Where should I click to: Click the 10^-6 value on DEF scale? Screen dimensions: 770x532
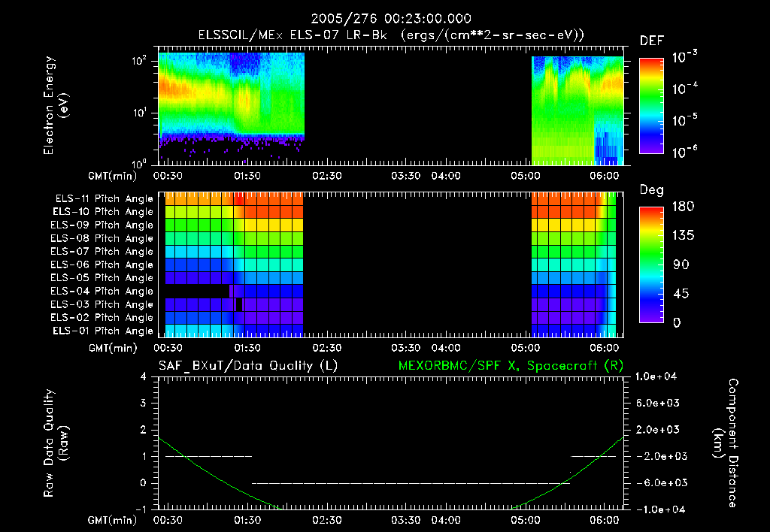pos(684,152)
